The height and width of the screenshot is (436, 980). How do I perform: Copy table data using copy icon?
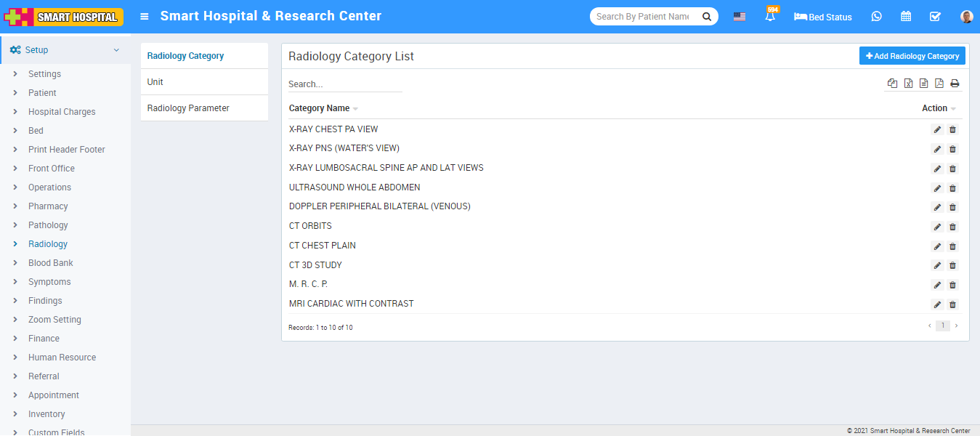[892, 84]
